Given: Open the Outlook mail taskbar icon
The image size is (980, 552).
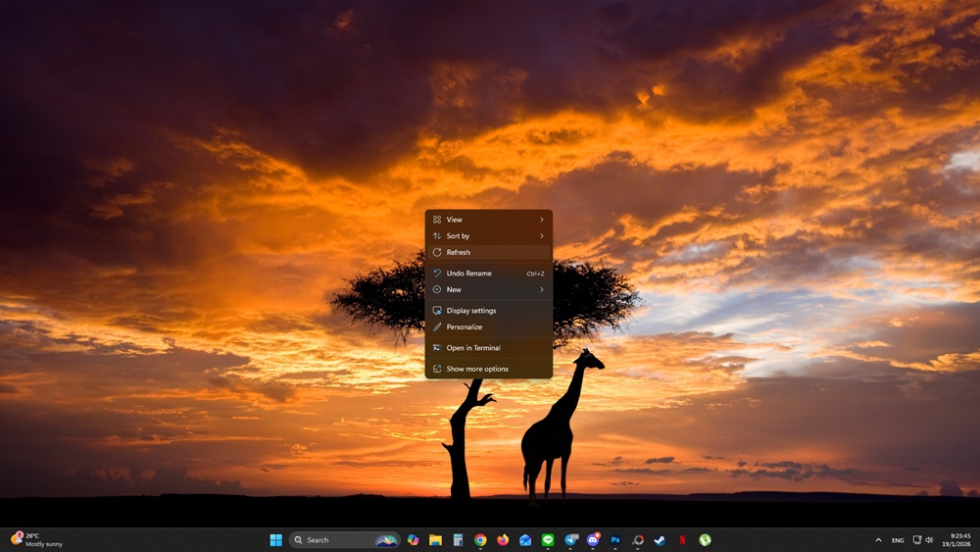Looking at the screenshot, I should pos(525,540).
